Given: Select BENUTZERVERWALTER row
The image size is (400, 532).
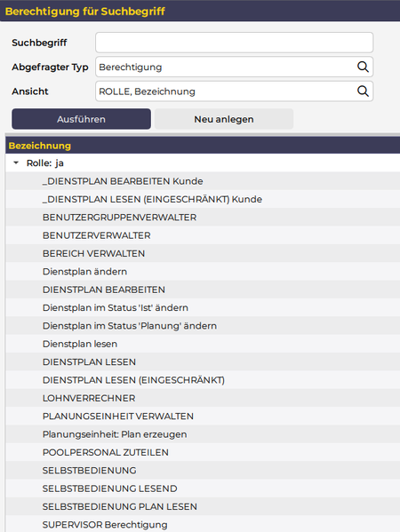Looking at the screenshot, I should (x=203, y=235).
